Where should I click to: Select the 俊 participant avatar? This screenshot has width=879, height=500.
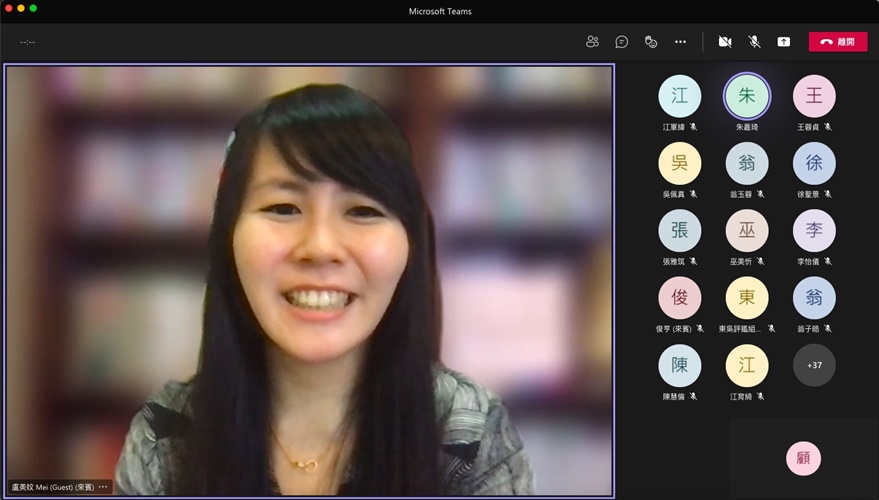click(x=679, y=298)
